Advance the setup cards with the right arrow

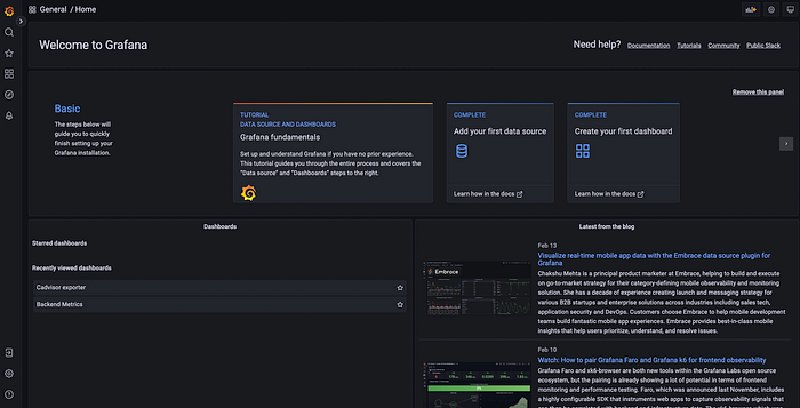pyautogui.click(x=786, y=144)
